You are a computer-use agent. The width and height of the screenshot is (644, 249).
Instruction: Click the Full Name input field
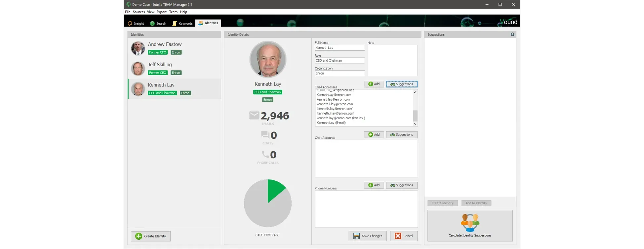click(340, 48)
